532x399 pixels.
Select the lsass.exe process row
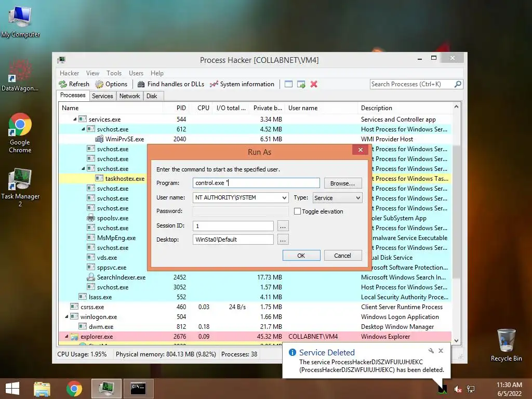point(255,297)
